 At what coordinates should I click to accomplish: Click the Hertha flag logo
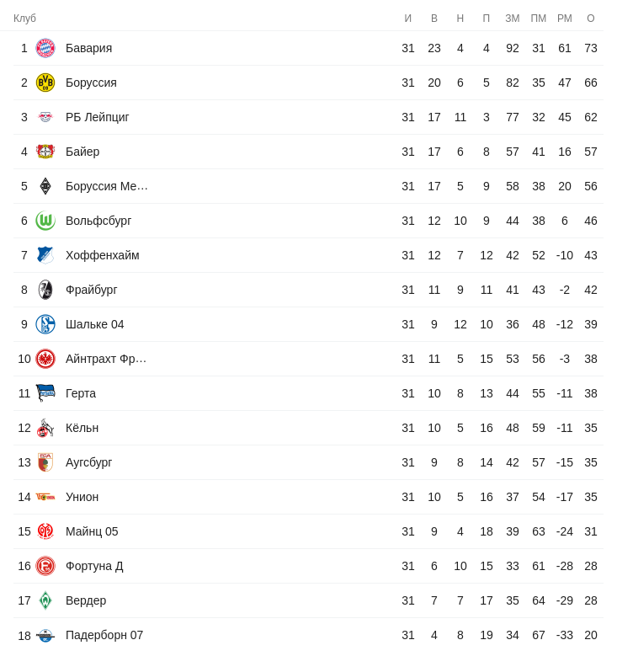pyautogui.click(x=45, y=393)
